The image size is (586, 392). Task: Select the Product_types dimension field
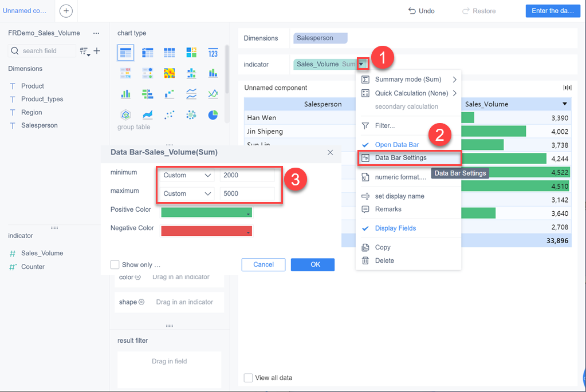pos(42,100)
